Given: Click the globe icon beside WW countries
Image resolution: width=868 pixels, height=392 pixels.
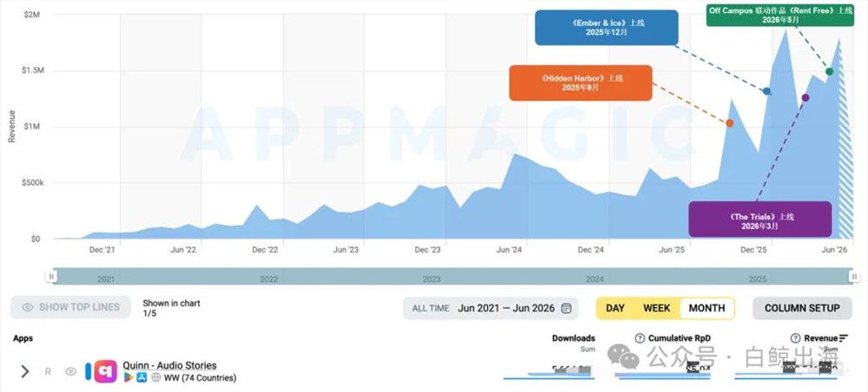Looking at the screenshot, I should [155, 377].
